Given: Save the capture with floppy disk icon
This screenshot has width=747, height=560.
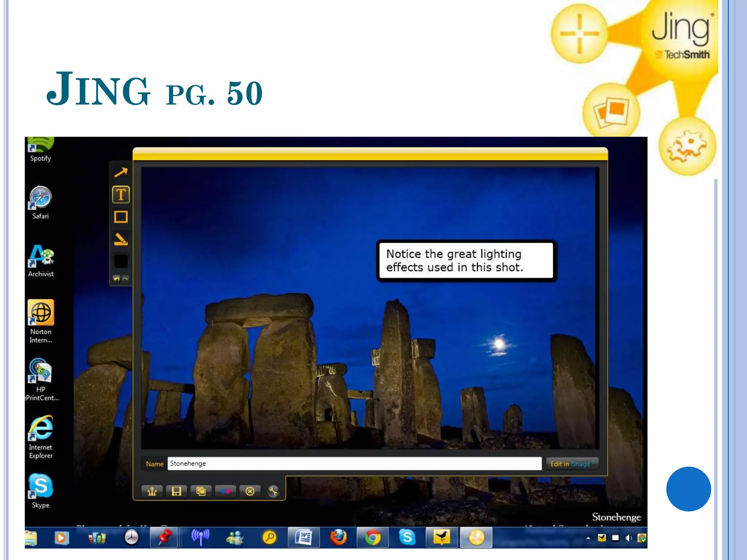Looking at the screenshot, I should click(177, 491).
